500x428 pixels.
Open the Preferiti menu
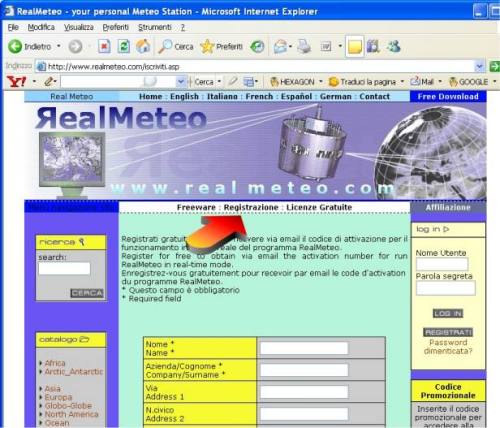(115, 27)
